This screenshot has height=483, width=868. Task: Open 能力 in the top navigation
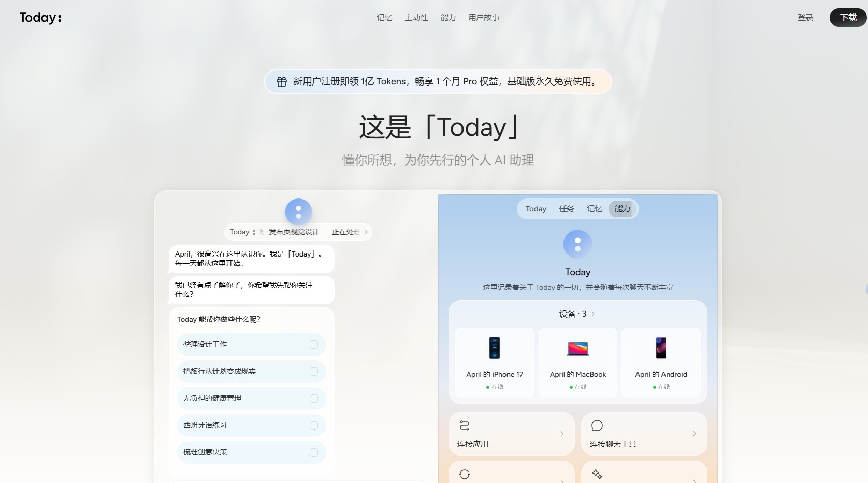click(448, 18)
